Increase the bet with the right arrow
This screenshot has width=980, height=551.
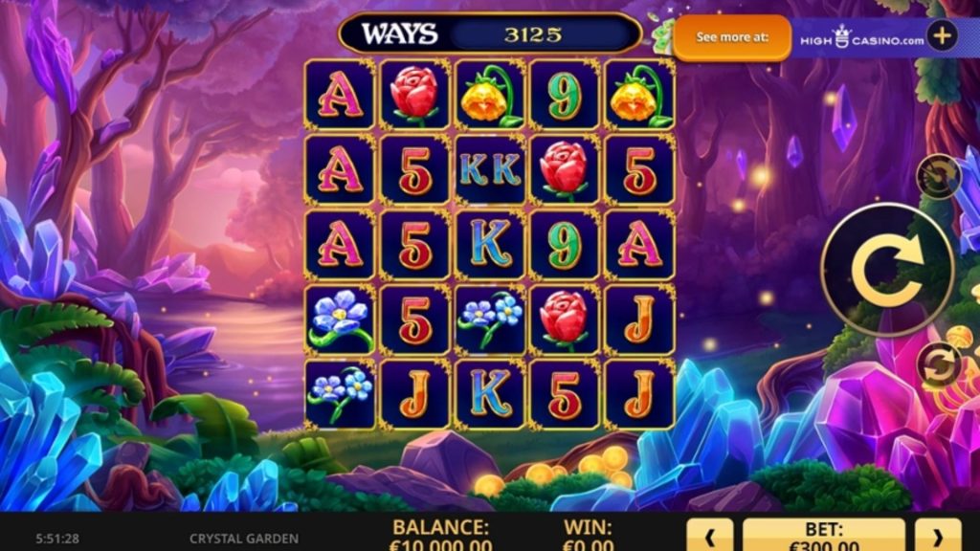[938, 536]
